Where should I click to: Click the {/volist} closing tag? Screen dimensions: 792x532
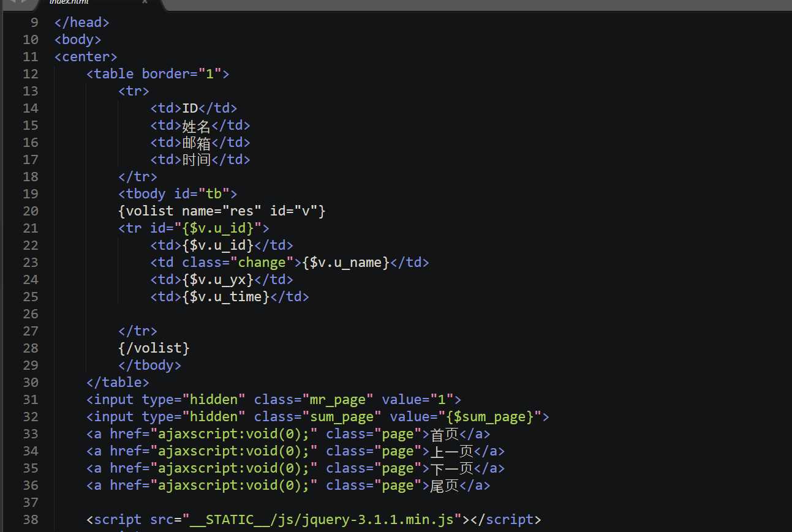(154, 348)
